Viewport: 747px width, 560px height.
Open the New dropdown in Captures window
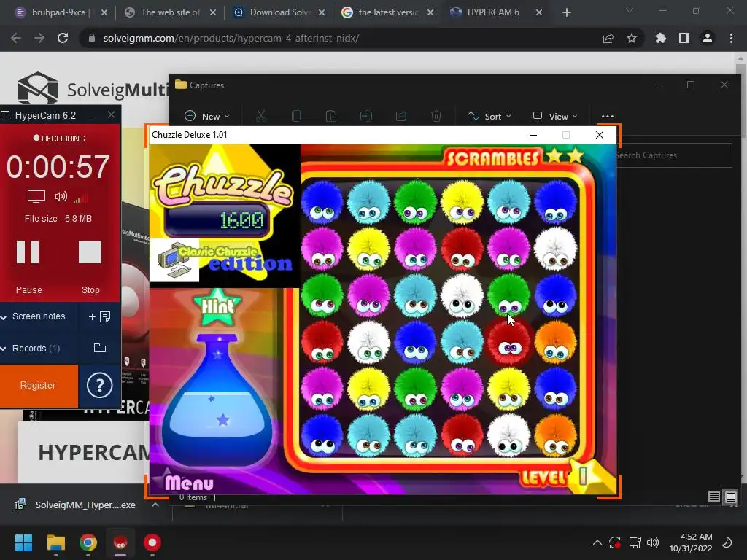[x=207, y=116]
